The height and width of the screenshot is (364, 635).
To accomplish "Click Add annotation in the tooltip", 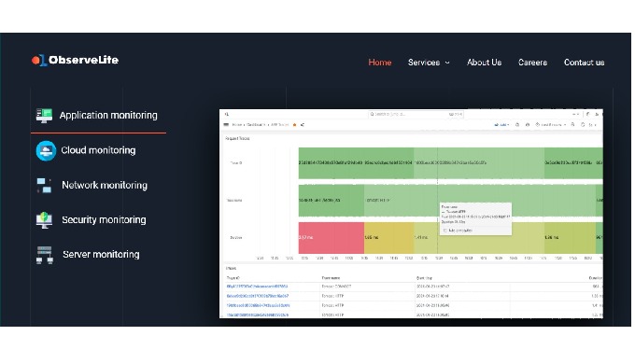I will [x=458, y=231].
